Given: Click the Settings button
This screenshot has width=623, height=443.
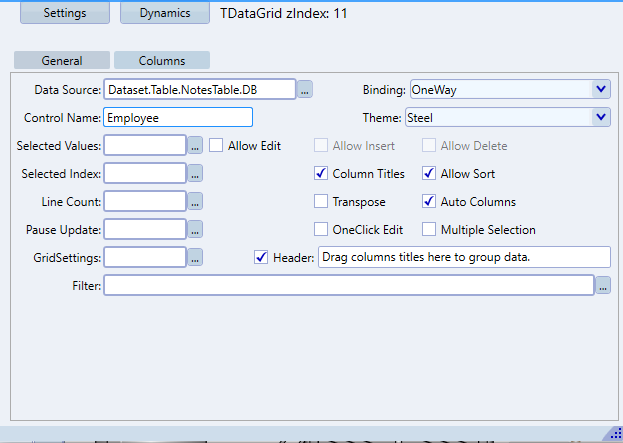Looking at the screenshot, I should click(62, 14).
